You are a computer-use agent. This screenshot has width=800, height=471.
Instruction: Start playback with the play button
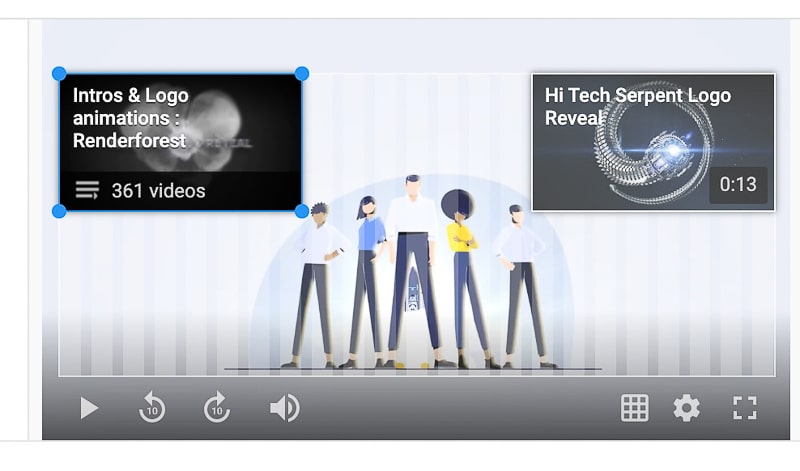[x=89, y=408]
